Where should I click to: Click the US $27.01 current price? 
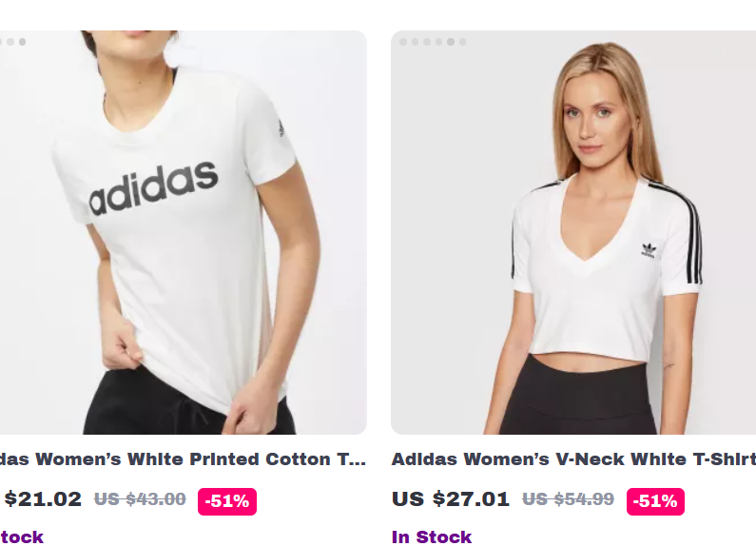pos(451,499)
